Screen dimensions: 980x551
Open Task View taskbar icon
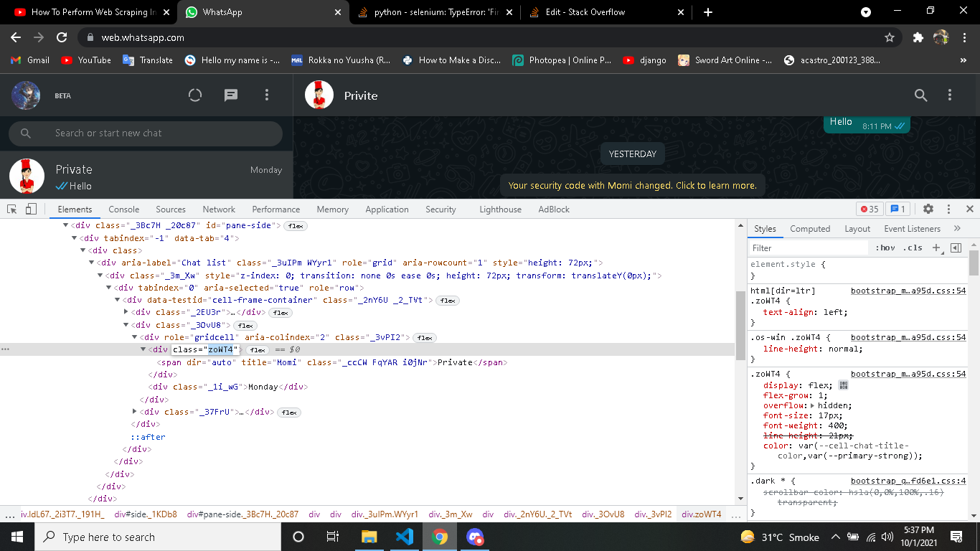[x=333, y=537]
